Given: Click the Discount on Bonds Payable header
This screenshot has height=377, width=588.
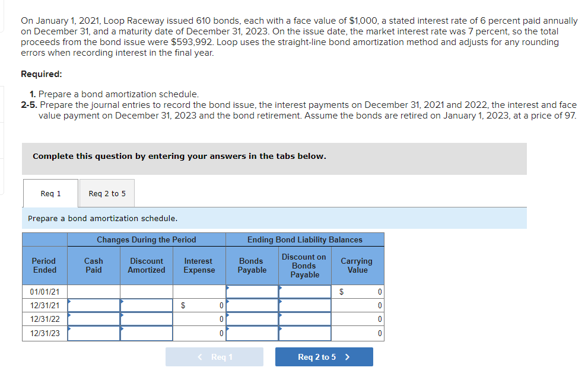Looking at the screenshot, I should click(x=305, y=266).
